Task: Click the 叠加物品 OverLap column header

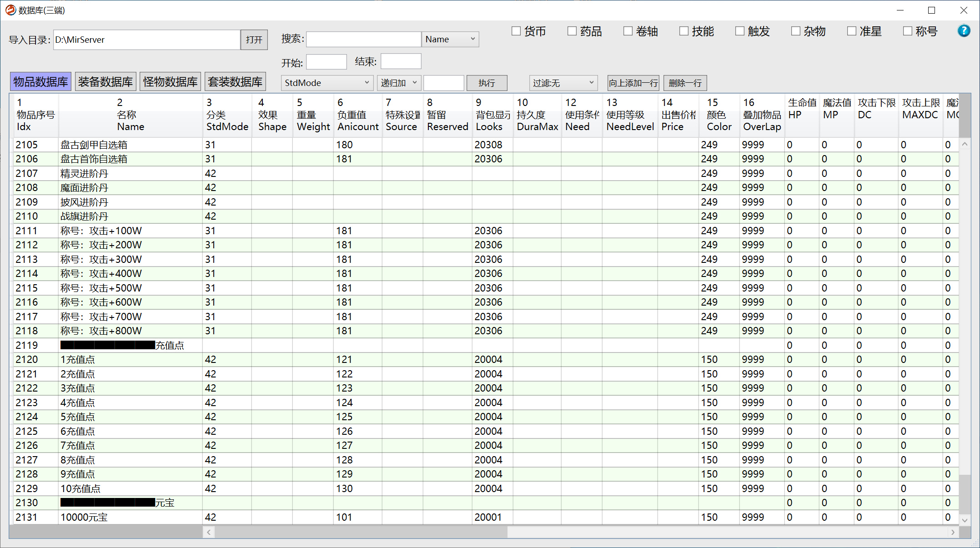Action: [762, 115]
